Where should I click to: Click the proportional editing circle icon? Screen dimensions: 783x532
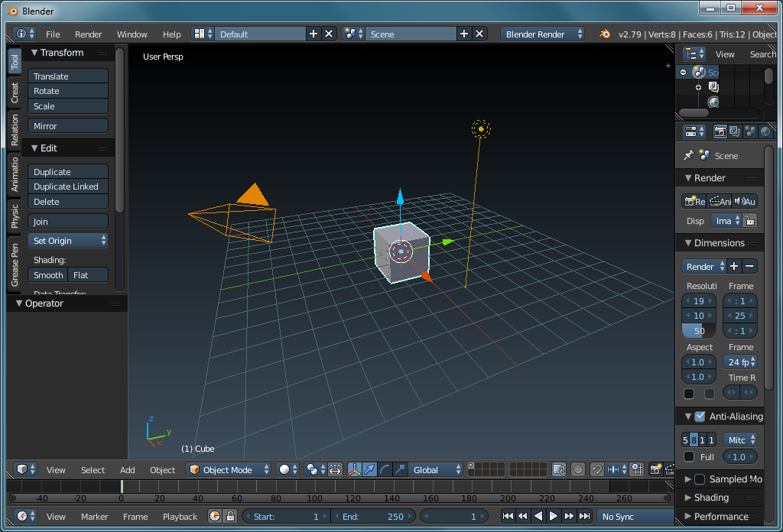tap(578, 469)
